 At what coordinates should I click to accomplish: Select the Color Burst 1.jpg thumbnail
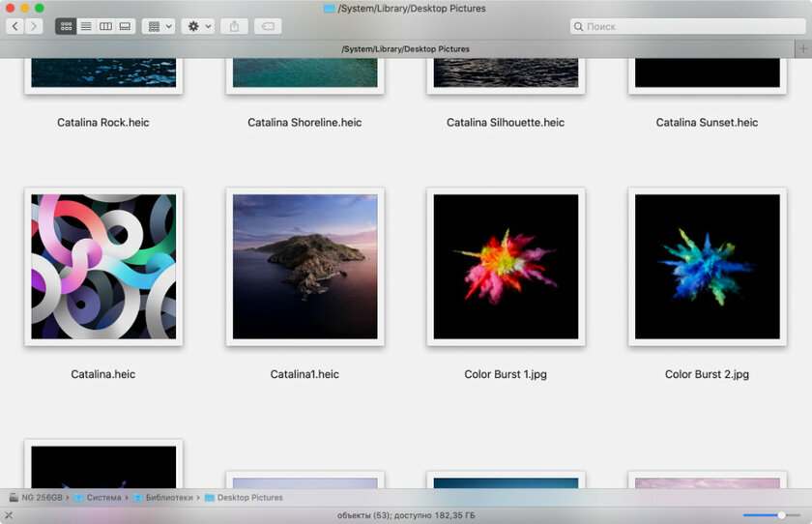(x=506, y=266)
